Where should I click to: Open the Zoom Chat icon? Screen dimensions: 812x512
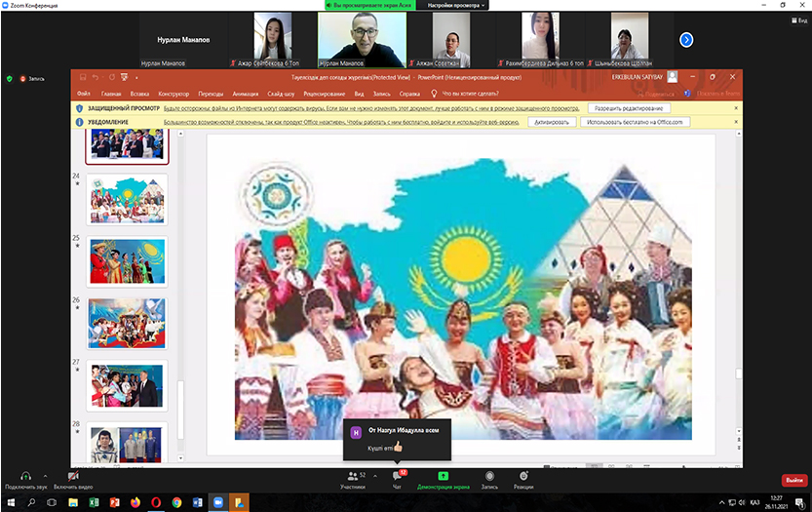click(397, 475)
